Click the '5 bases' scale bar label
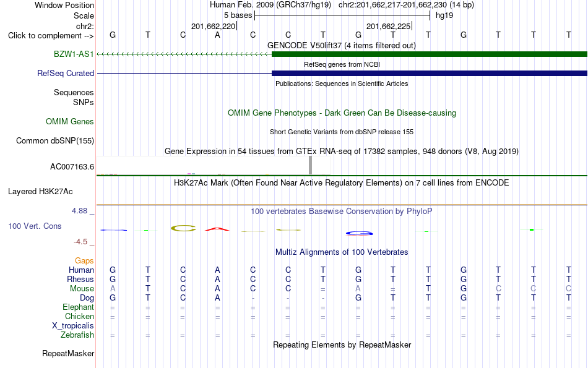 pos(238,15)
